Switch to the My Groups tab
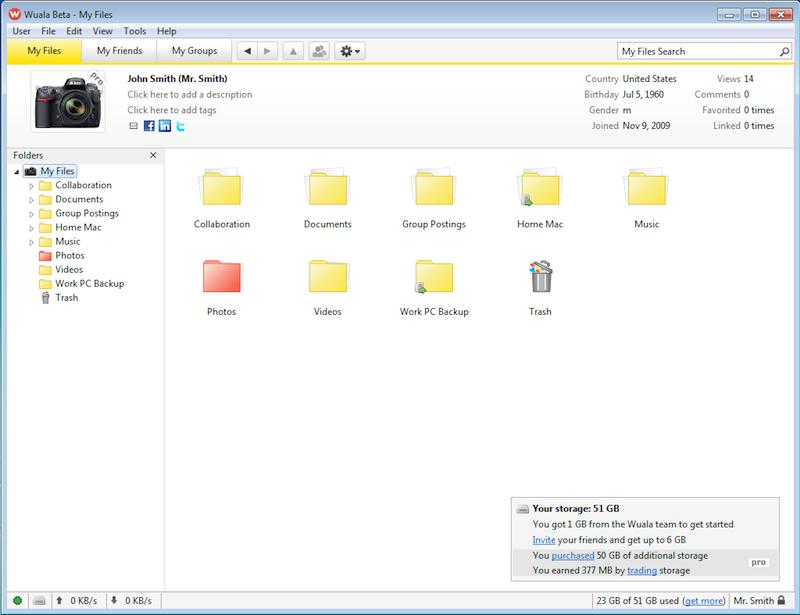800x615 pixels. coord(194,51)
